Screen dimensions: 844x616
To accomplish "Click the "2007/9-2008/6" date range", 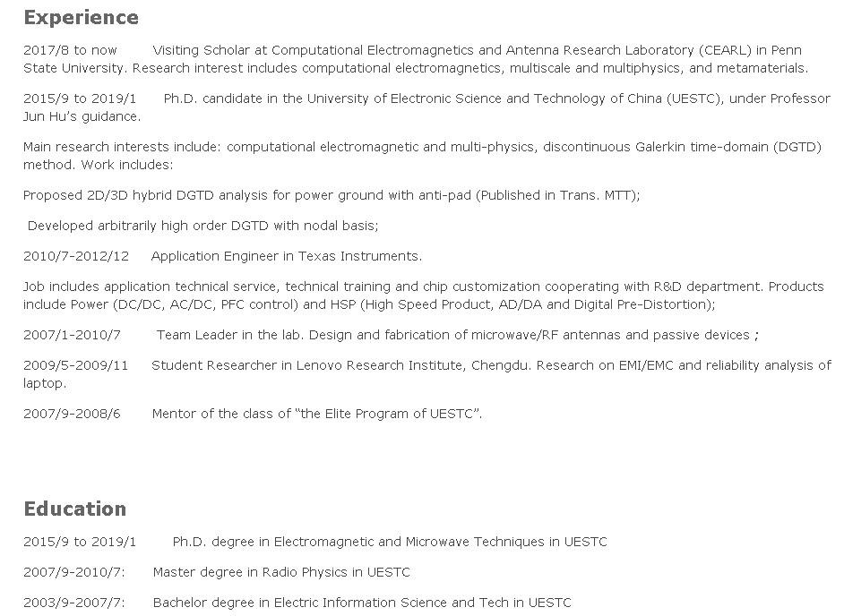I will [72, 414].
